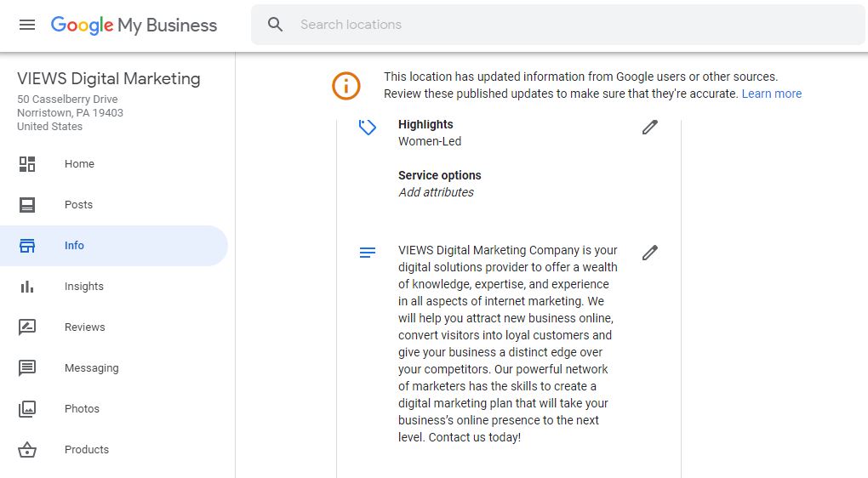This screenshot has height=478, width=868.
Task: Click the VIEWS Digital Marketing business name
Action: click(x=109, y=78)
